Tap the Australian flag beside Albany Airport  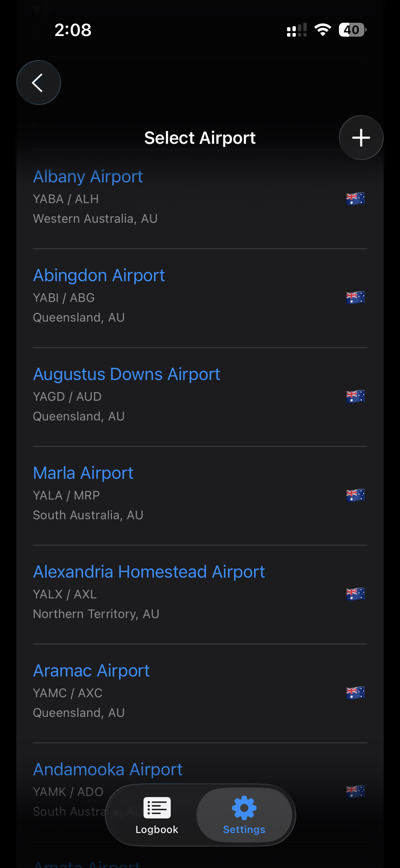[355, 199]
